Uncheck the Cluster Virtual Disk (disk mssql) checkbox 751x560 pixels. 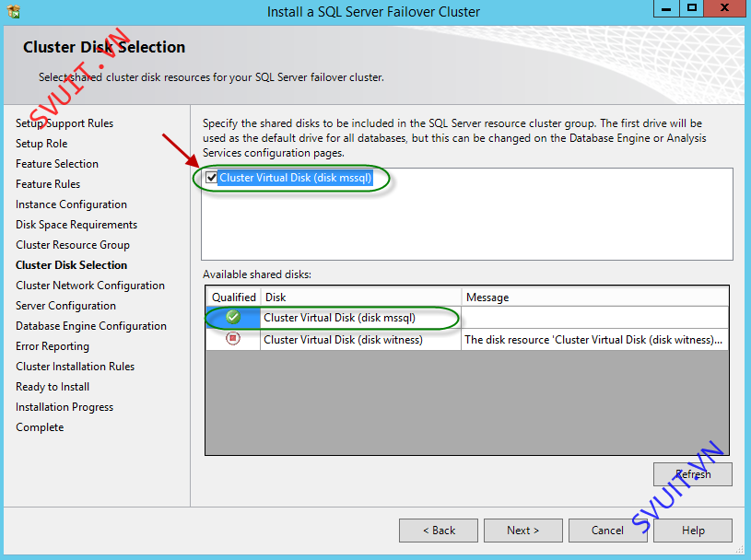click(x=211, y=178)
